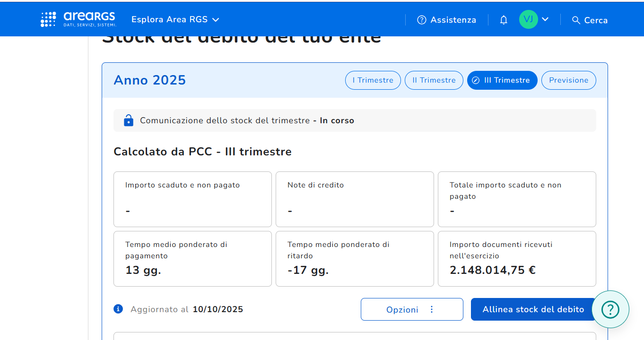Open the floating help question mark button
Viewport: 644px width, 340px height.
pyautogui.click(x=610, y=309)
